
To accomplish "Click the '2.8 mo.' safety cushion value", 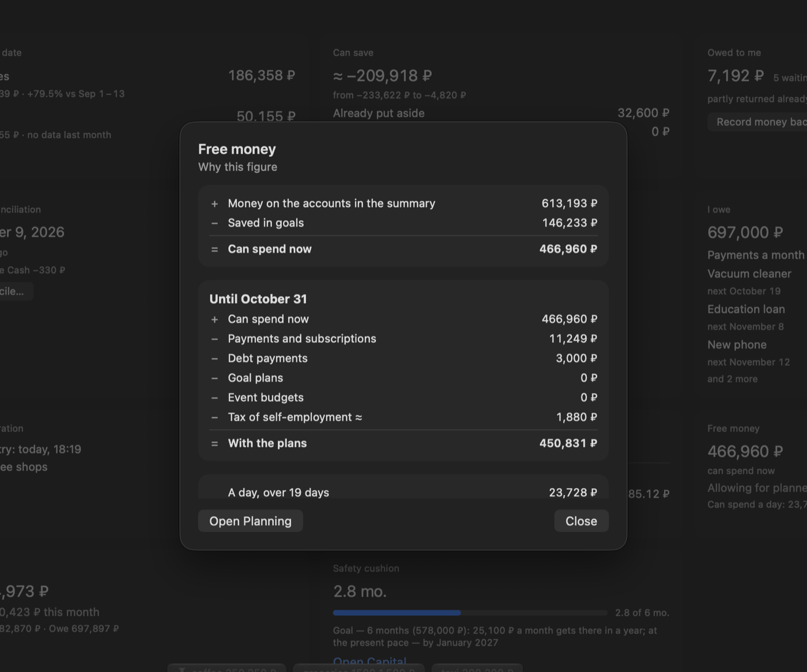I will [360, 591].
